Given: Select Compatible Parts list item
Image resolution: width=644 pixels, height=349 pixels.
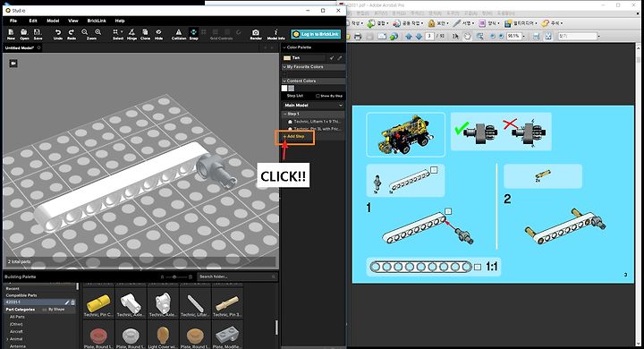Looking at the screenshot, I should click(x=21, y=295).
